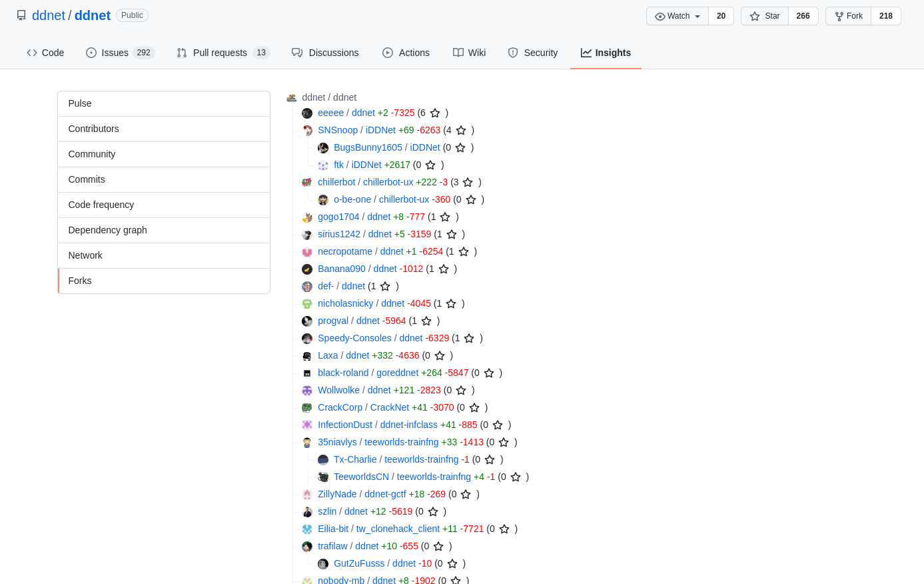Open Community in the sidebar
Screen dimensions: 924x584
click(164, 155)
